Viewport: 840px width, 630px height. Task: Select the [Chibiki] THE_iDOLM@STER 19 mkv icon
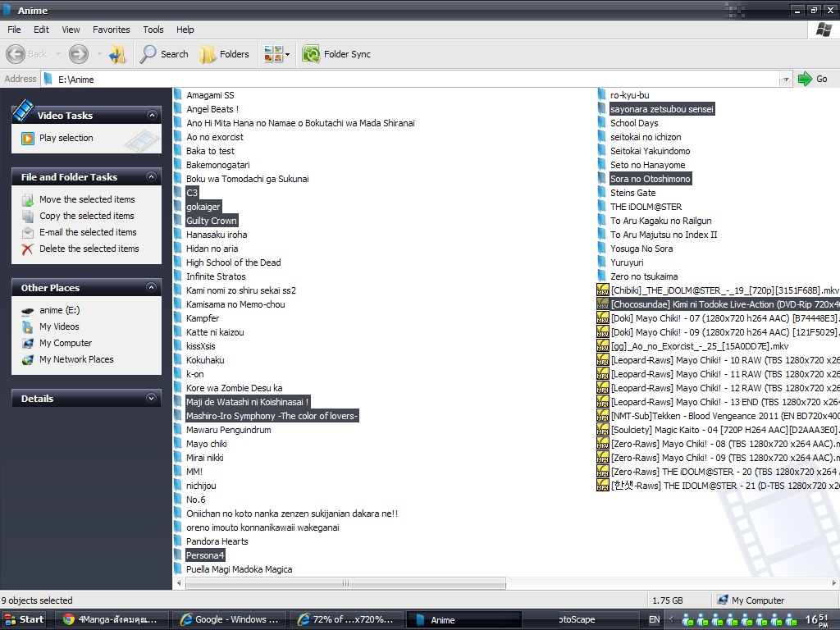(603, 290)
